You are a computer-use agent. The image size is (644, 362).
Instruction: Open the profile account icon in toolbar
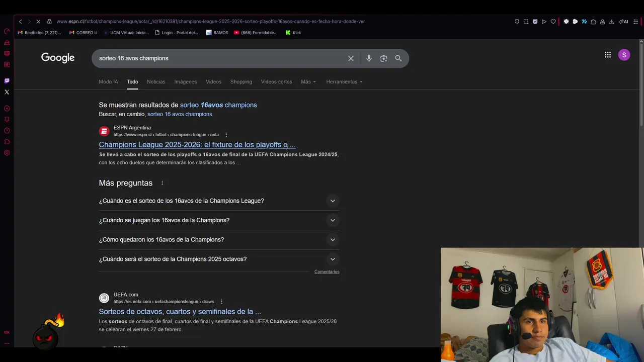tap(602, 22)
